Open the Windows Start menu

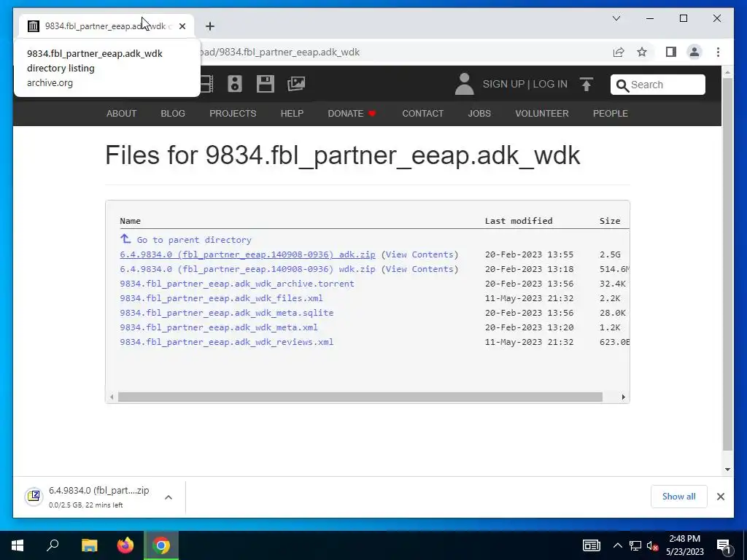tap(18, 545)
